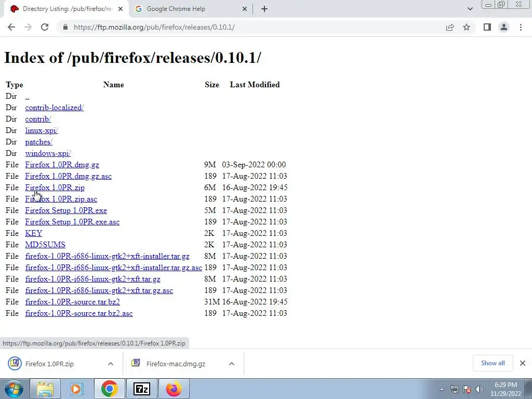Viewport: 532px width, 399px height.
Task: Click the 'Name' column header
Action: click(x=113, y=85)
